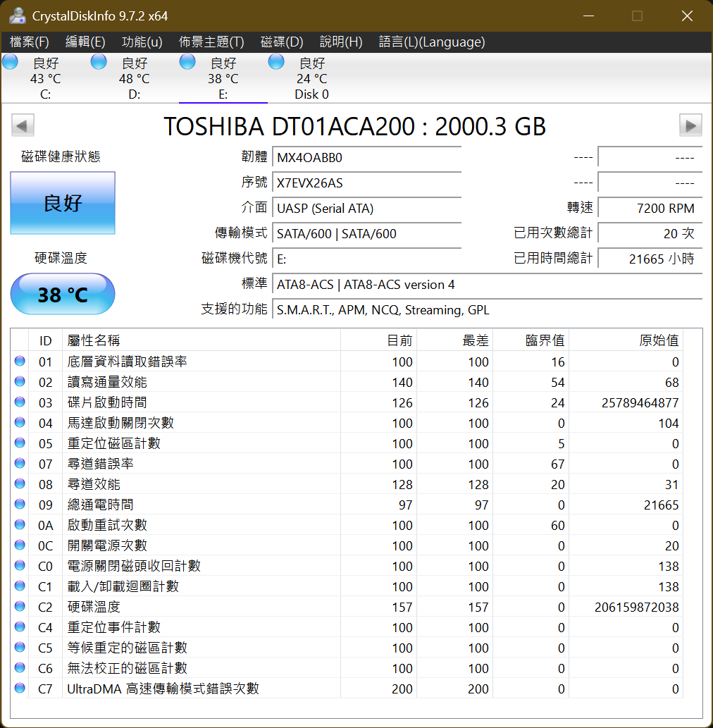Click status dot for attribute C4
The image size is (713, 728).
point(20,627)
